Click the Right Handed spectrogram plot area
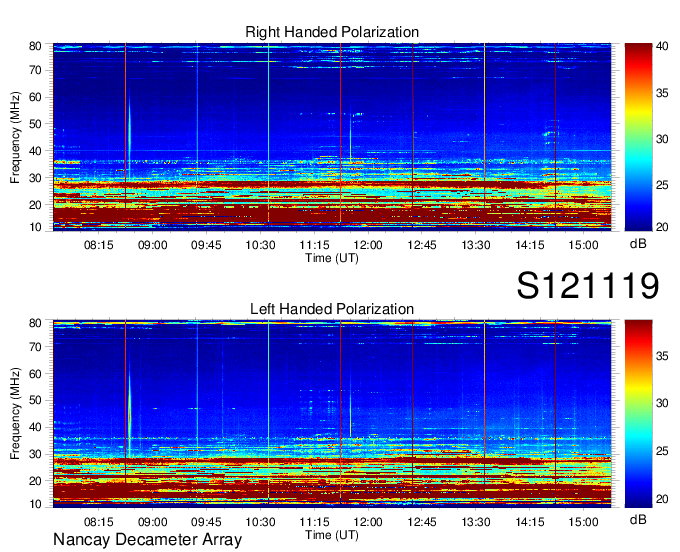 (332, 136)
